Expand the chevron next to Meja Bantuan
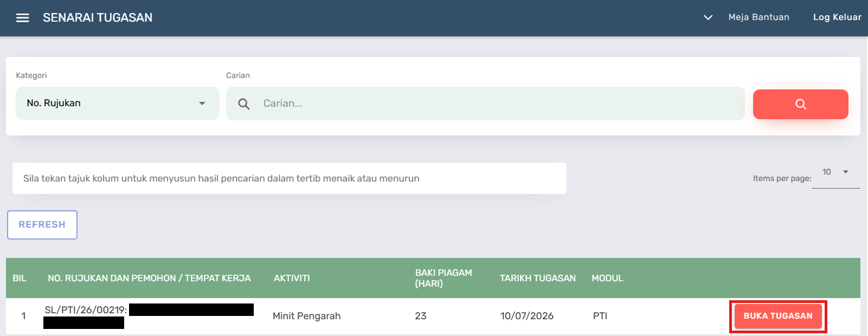 click(x=708, y=17)
